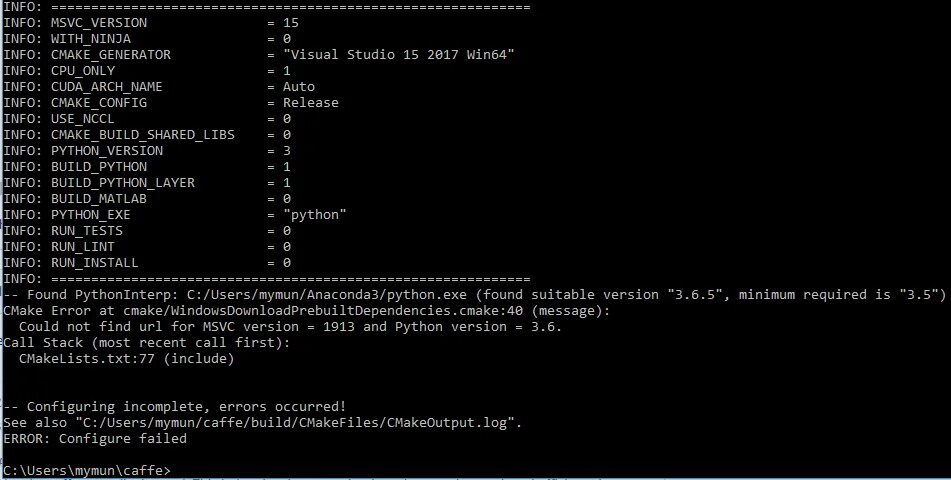The height and width of the screenshot is (480, 951).
Task: Click the "Could not find url for MSVC" message
Action: pos(291,326)
